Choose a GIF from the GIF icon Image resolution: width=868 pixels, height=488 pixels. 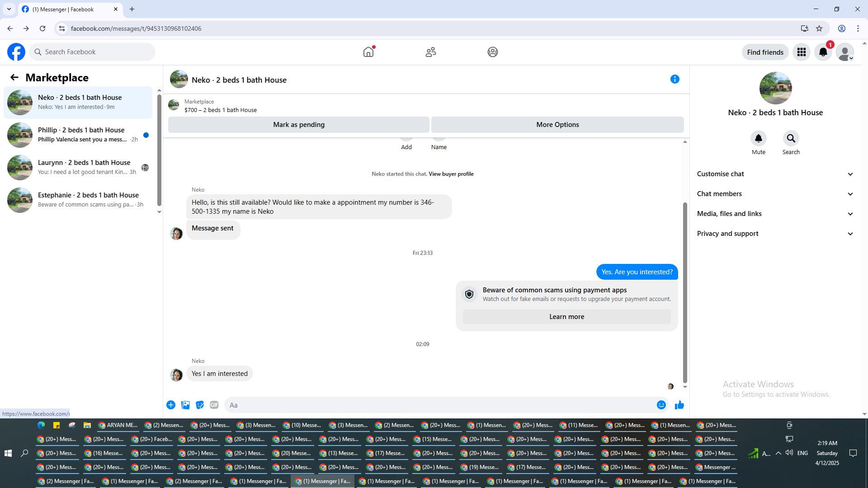pos(214,405)
